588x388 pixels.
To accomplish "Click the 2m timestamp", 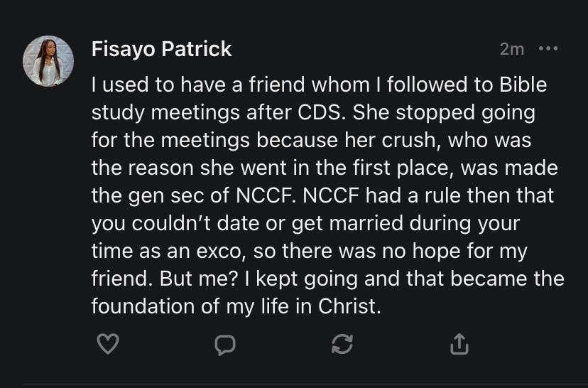I will pos(511,49).
